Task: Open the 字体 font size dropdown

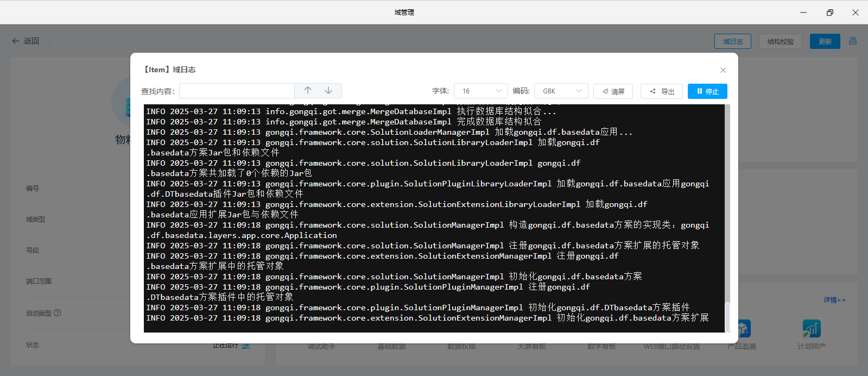Action: 480,91
